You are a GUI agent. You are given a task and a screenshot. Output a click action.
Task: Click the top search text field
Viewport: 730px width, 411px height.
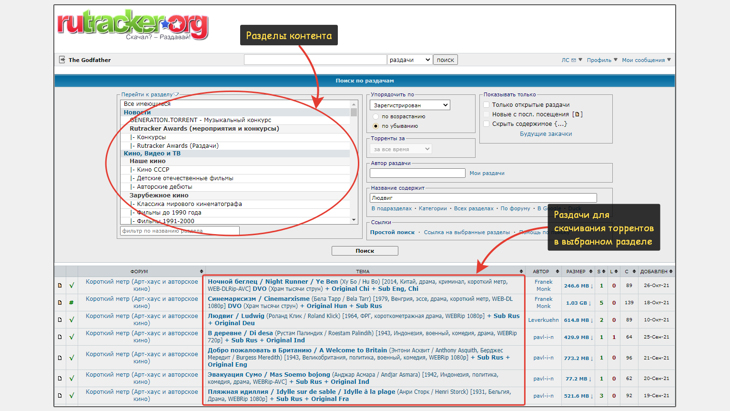click(x=315, y=60)
